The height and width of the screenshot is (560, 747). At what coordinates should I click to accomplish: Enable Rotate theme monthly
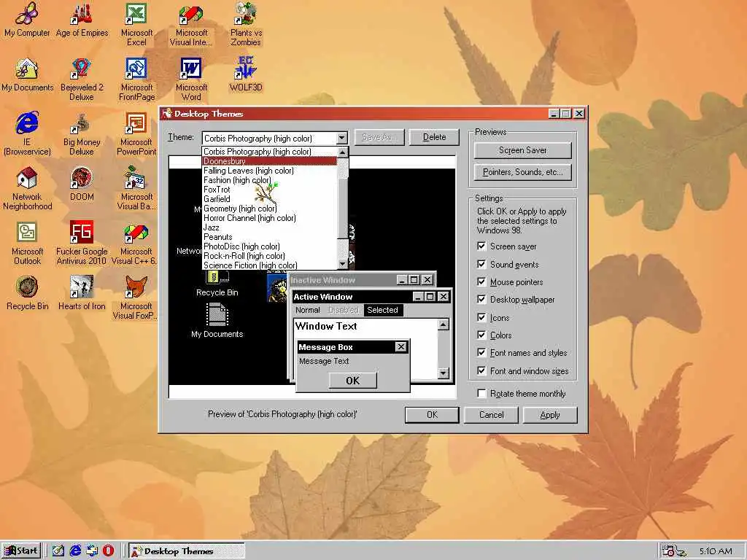tap(481, 393)
